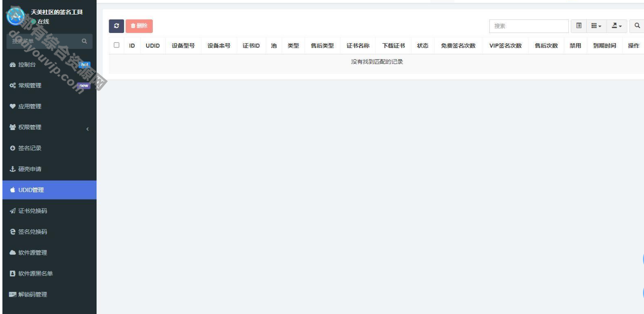
Task: Click the 设备串号 column header
Action: [x=219, y=46]
